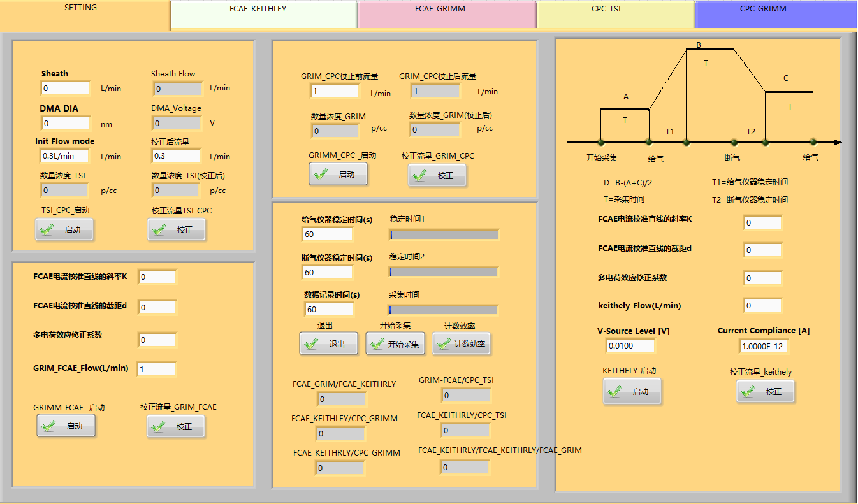Click the 采集时间 progress bar
This screenshot has height=504, width=858.
click(444, 310)
